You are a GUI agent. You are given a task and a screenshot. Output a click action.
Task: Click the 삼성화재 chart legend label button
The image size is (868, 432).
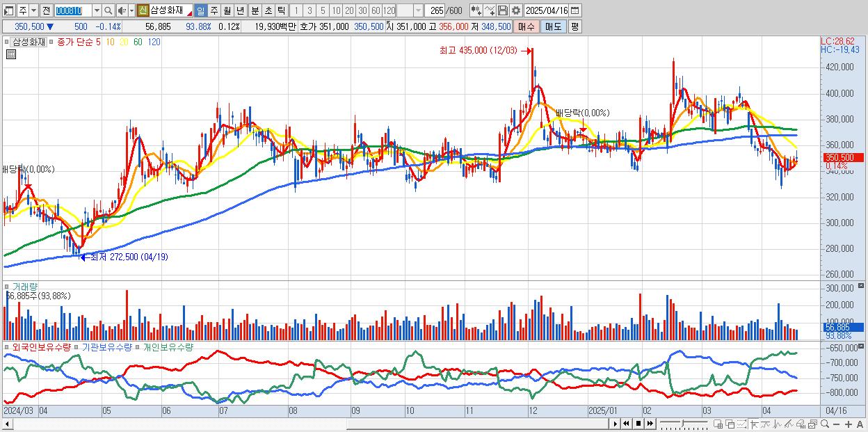click(x=29, y=42)
